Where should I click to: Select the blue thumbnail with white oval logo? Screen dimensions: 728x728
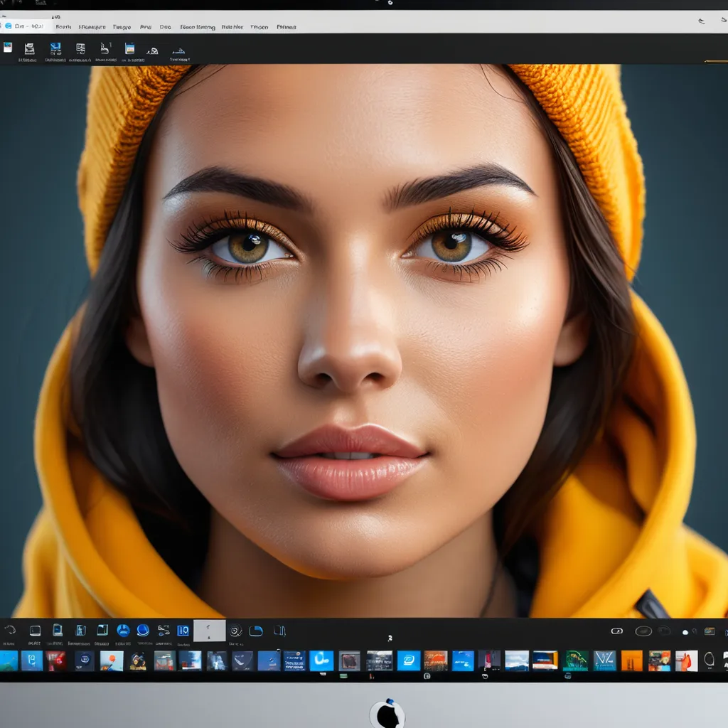tap(409, 660)
